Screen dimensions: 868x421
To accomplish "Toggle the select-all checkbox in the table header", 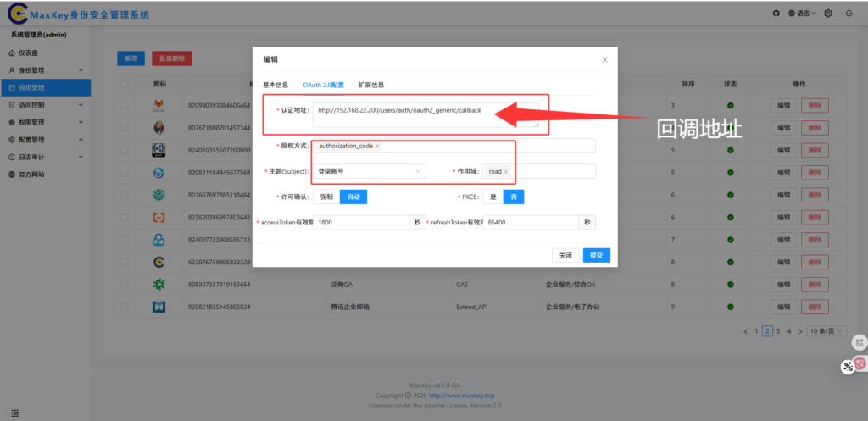I will [125, 85].
